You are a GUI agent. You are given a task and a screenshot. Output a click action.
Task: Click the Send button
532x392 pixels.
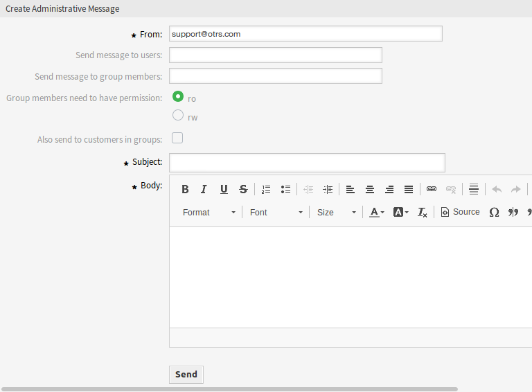pos(186,375)
